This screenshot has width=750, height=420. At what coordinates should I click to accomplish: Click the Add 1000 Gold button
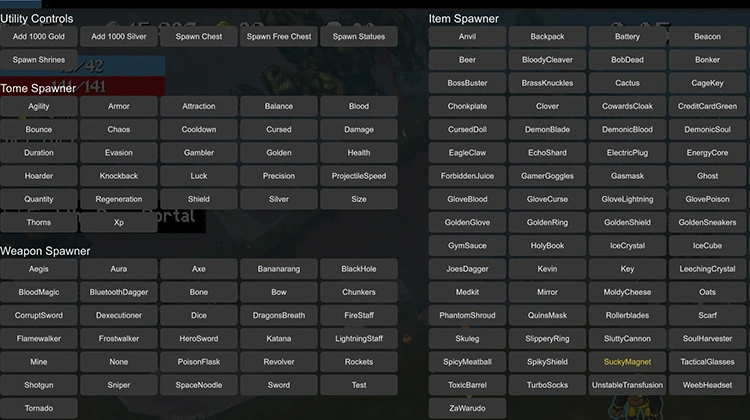(39, 36)
